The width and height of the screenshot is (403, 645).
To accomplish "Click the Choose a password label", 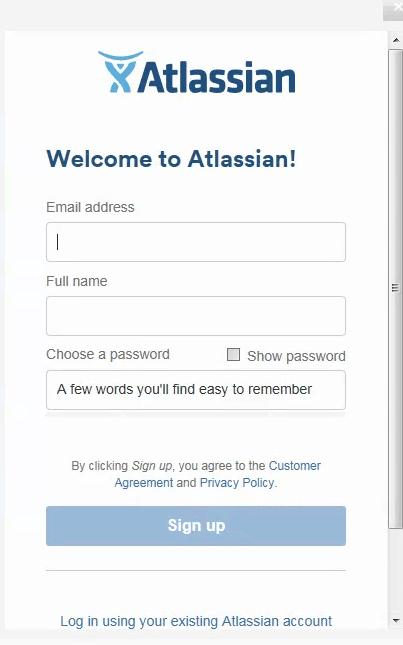I will (x=108, y=355).
